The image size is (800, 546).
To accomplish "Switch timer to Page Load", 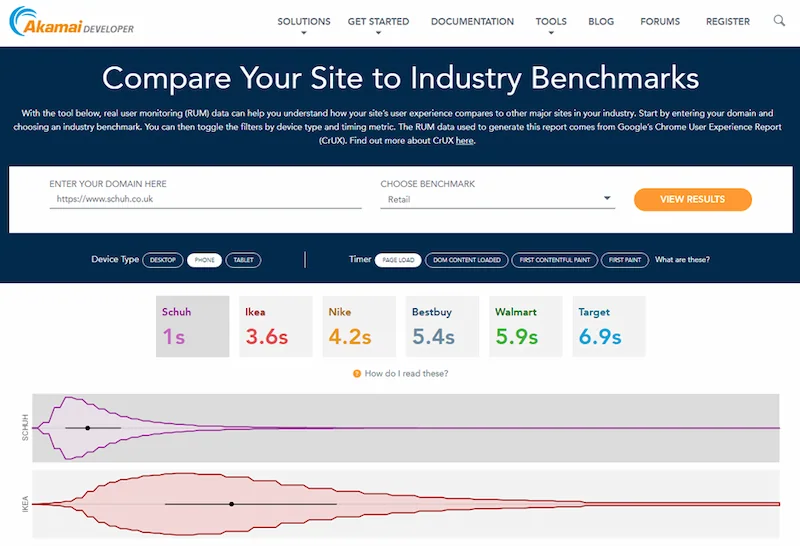I will (398, 260).
